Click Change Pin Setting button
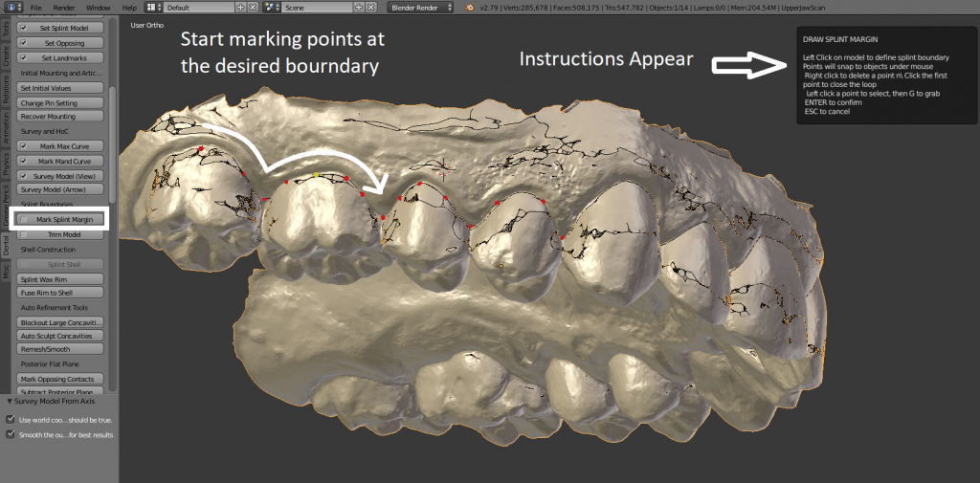Image resolution: width=980 pixels, height=483 pixels. [x=60, y=103]
